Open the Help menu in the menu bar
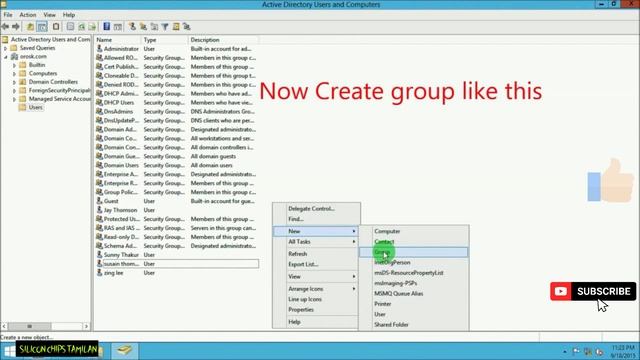Screen dimensions: 640x360 click(x=69, y=15)
